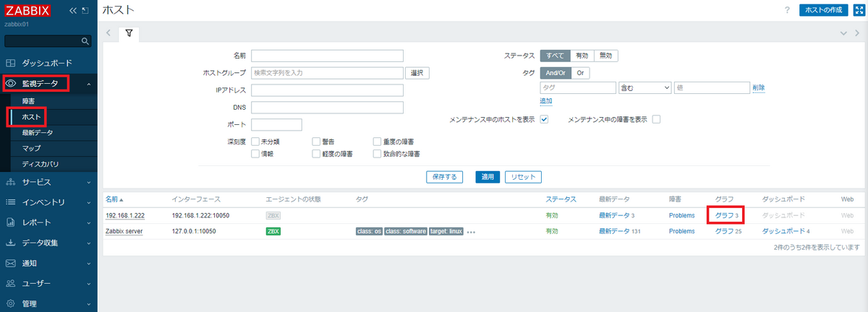Check the 致命的な障害 severity checkbox

378,154
